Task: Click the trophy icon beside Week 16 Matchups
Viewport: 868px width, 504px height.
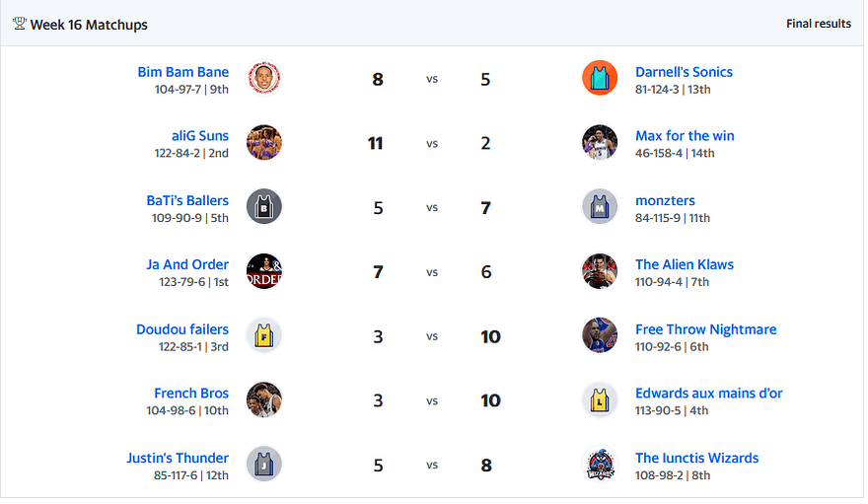Action: [19, 24]
